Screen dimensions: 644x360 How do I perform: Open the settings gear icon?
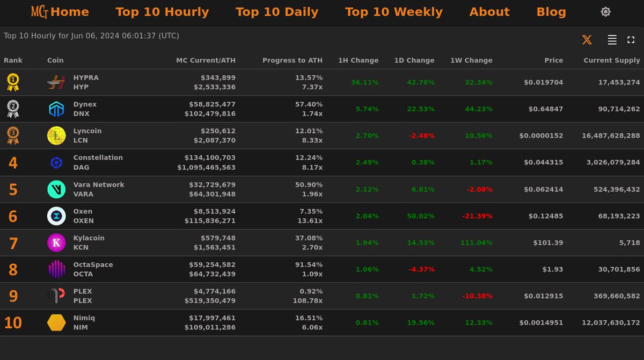[x=605, y=12]
